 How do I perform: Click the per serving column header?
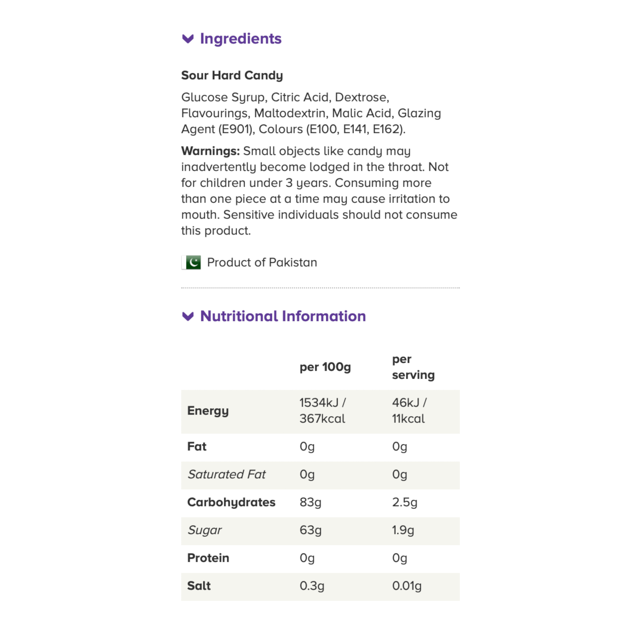[x=413, y=367]
